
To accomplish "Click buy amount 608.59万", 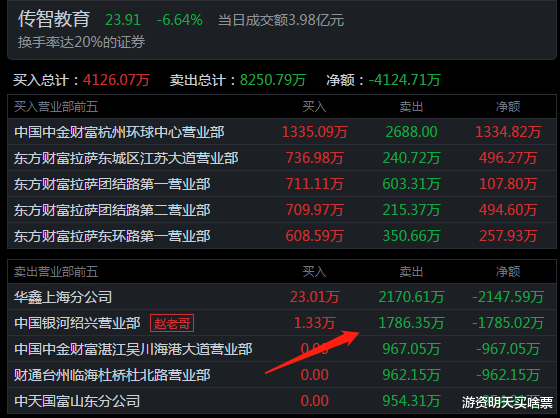I will (x=315, y=236).
